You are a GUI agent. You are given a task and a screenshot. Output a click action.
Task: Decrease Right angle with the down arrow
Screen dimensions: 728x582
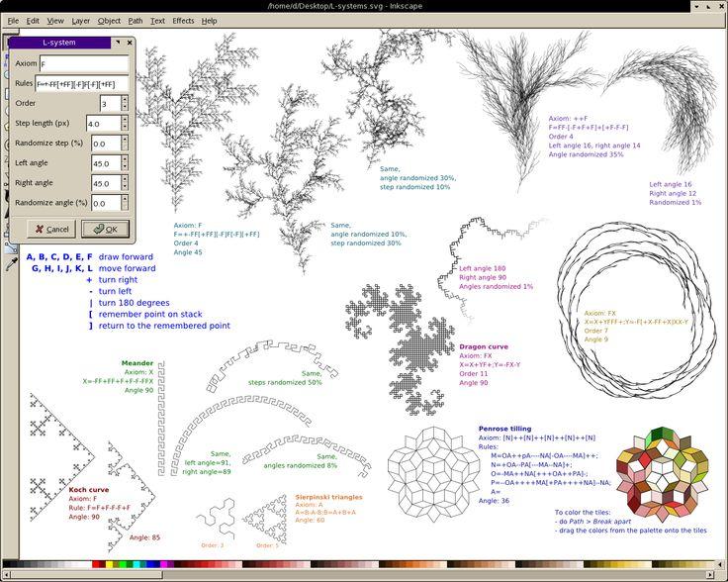tap(124, 187)
